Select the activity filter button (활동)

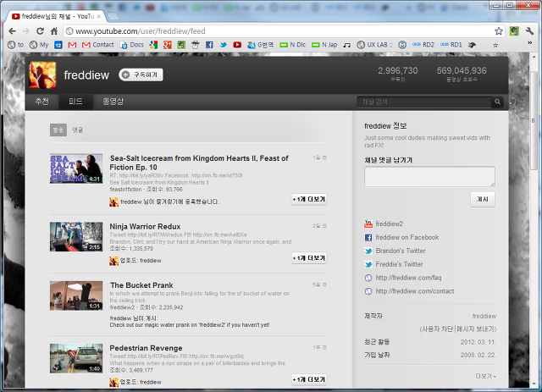click(58, 130)
